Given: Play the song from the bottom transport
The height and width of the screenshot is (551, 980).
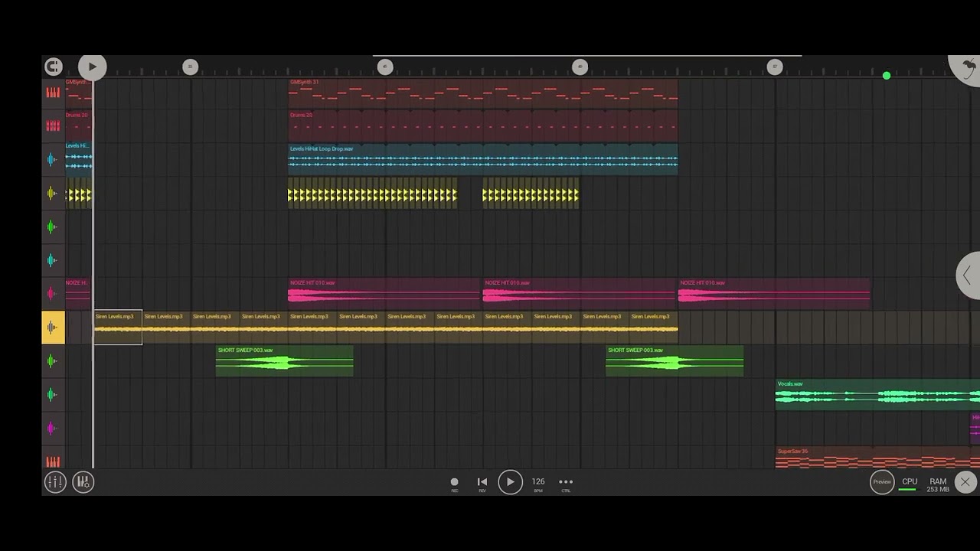Looking at the screenshot, I should [x=511, y=482].
